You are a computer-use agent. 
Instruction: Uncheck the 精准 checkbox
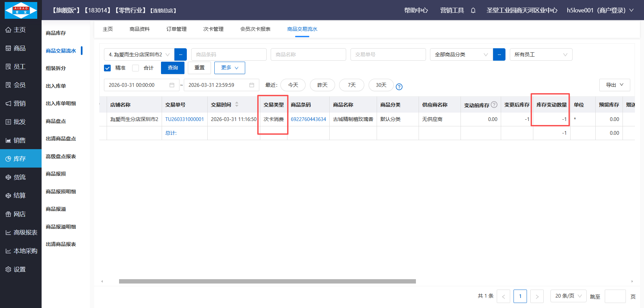pyautogui.click(x=107, y=68)
